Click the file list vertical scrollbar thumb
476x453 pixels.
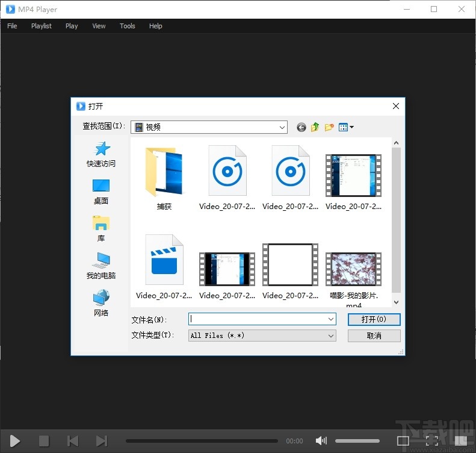pyautogui.click(x=396, y=220)
